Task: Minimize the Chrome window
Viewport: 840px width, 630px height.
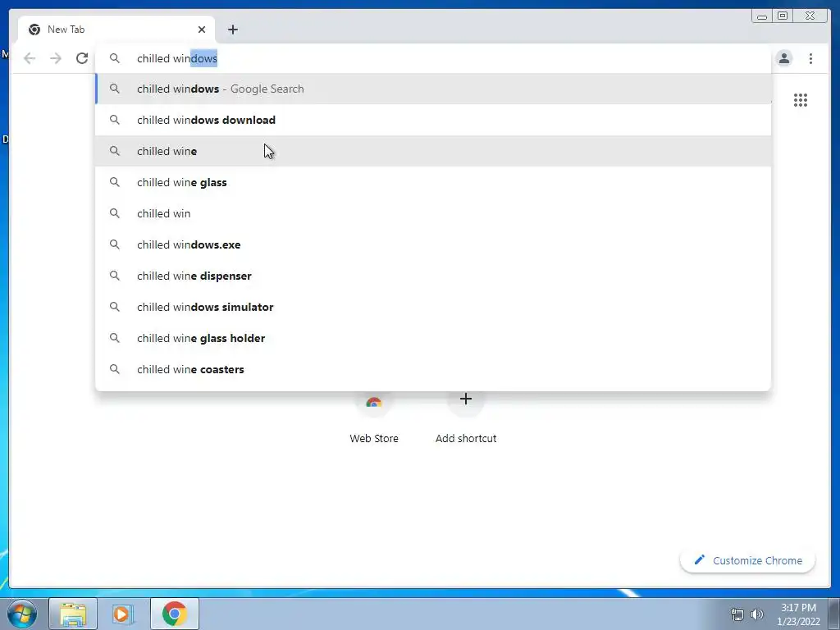Action: point(762,16)
